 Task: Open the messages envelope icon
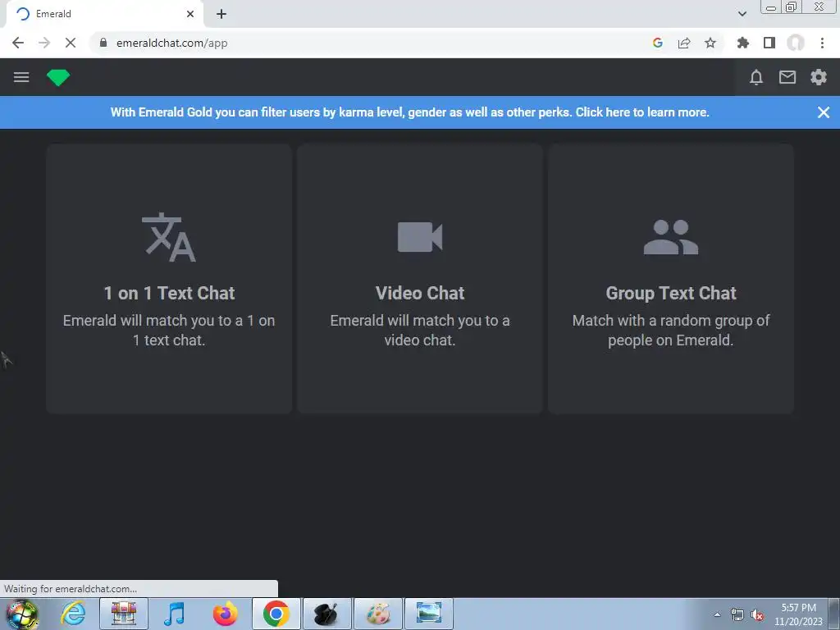click(x=787, y=78)
